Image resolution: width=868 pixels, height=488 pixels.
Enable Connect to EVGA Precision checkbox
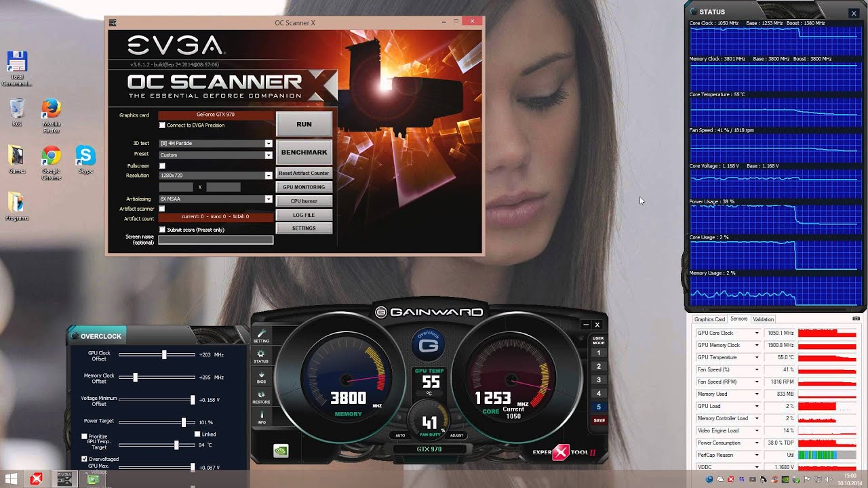coord(162,125)
